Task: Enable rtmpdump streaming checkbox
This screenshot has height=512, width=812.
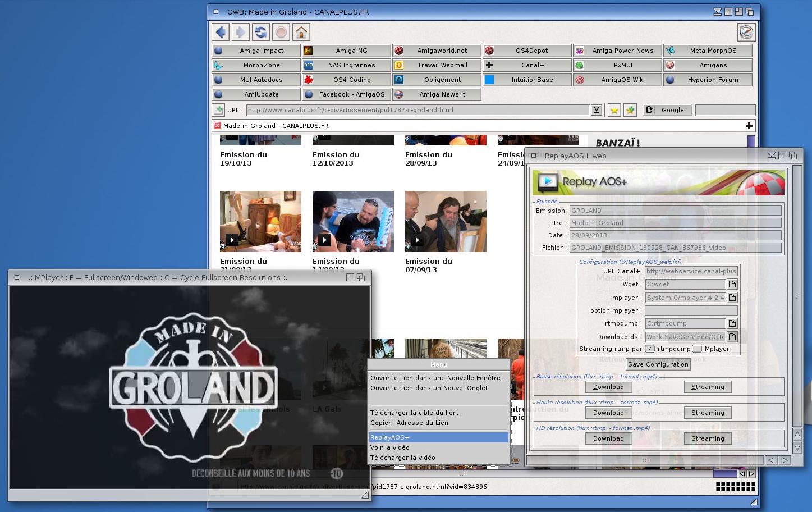Action: (650, 349)
